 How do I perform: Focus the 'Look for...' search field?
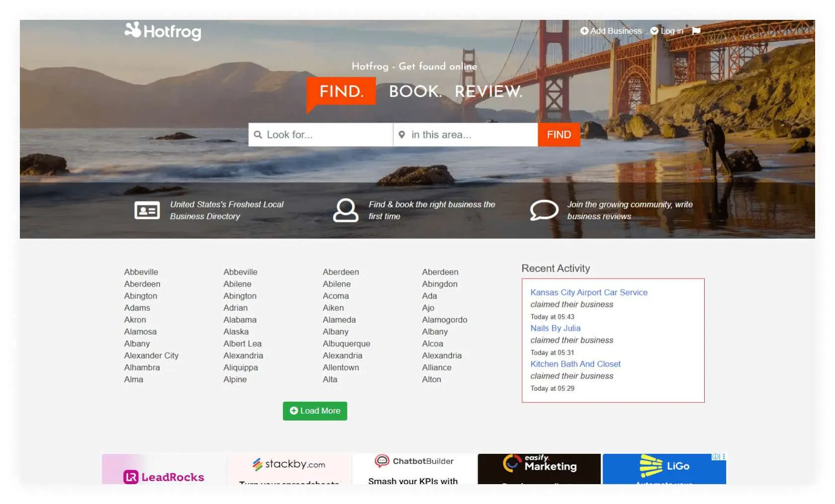pos(321,135)
